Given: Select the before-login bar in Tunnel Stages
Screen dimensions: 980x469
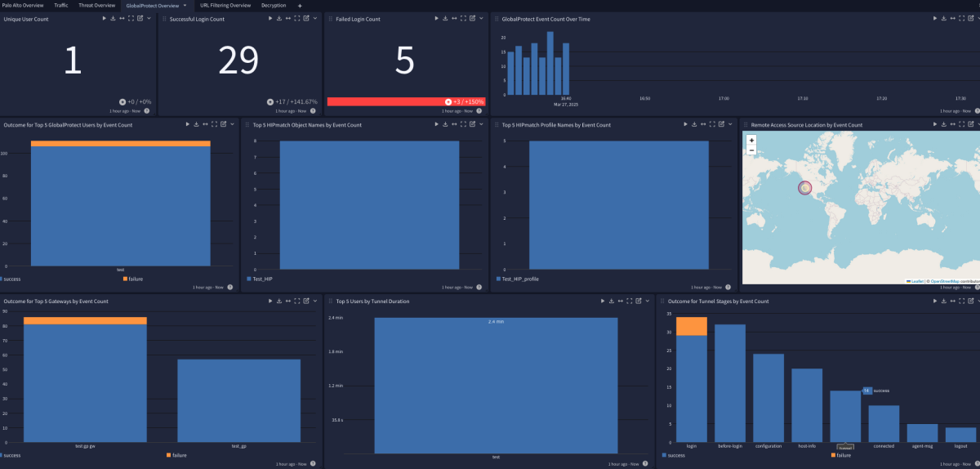Looking at the screenshot, I should [730, 382].
